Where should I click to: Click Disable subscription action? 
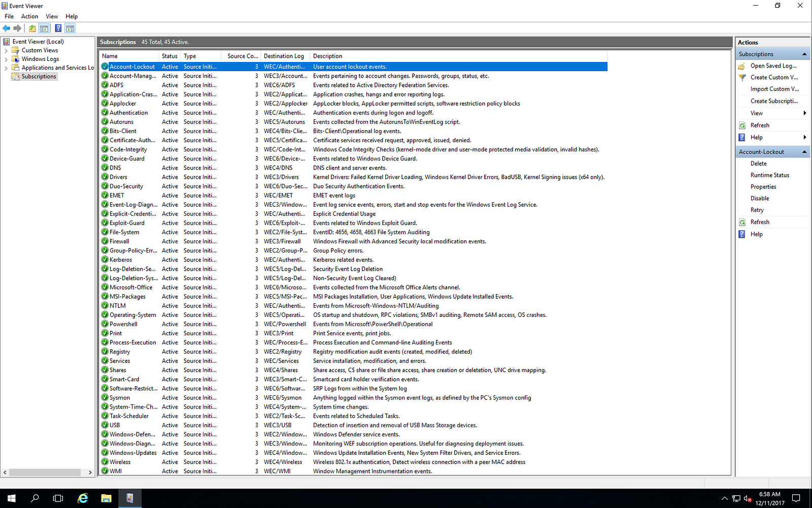pos(760,199)
